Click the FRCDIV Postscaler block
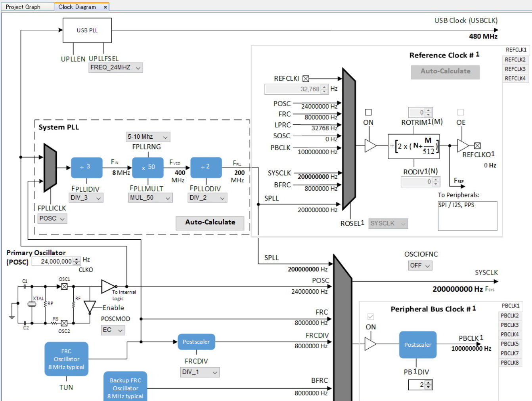The image size is (532, 401). 196,342
